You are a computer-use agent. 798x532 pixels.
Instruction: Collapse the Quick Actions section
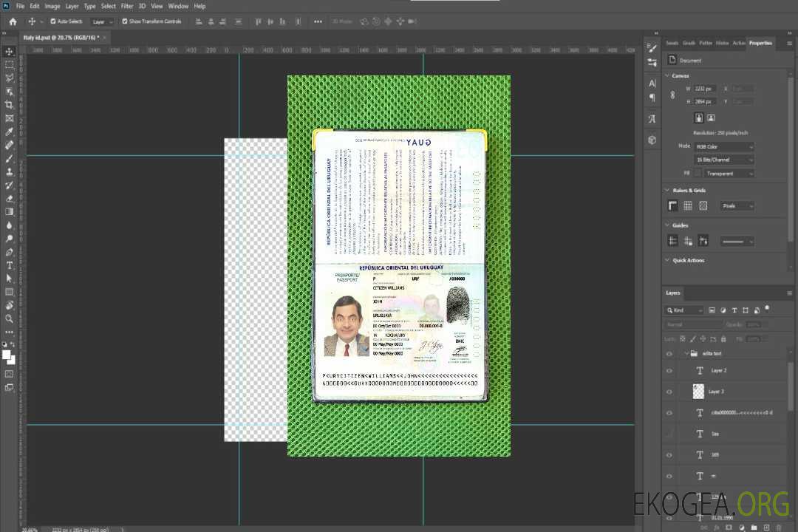[x=667, y=260]
